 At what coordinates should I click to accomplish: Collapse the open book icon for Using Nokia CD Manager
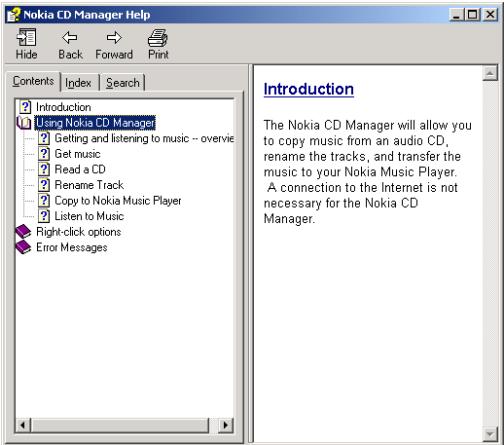pyautogui.click(x=24, y=123)
